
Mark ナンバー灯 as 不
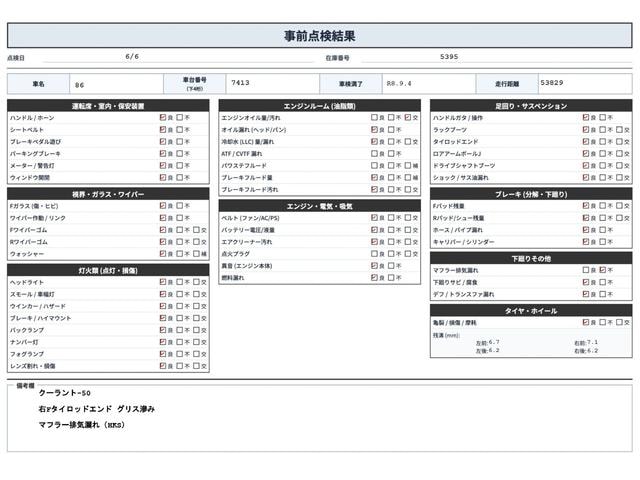pyautogui.click(x=180, y=342)
